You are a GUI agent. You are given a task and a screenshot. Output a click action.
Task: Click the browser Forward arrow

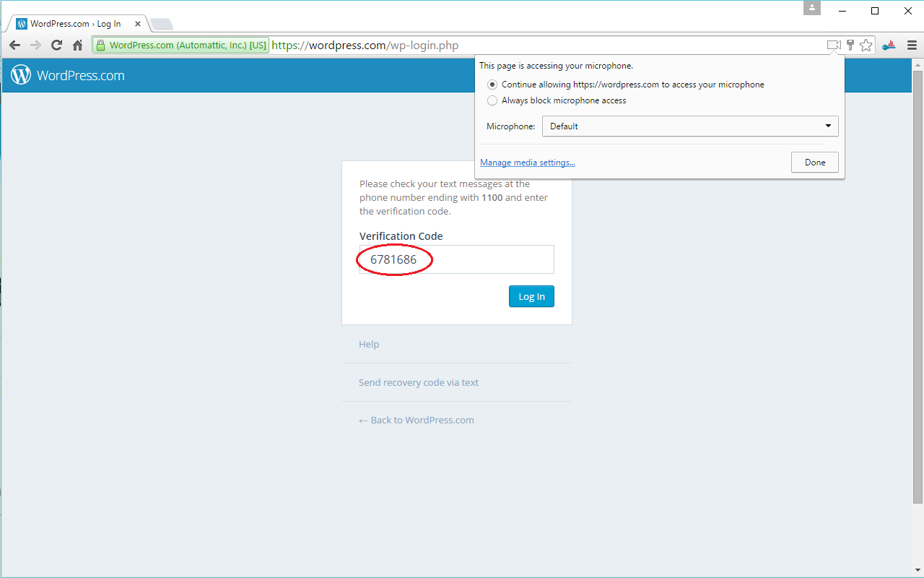[x=35, y=46]
